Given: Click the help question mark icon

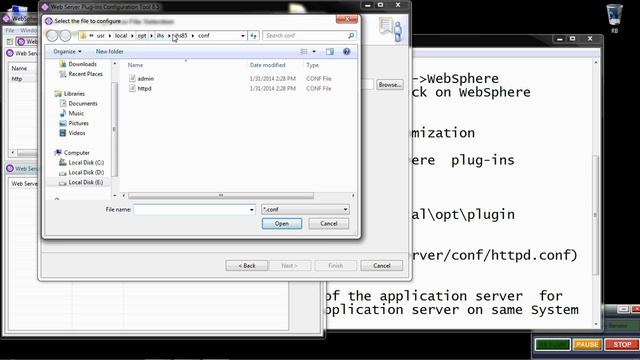Looking at the screenshot, I should 347,51.
